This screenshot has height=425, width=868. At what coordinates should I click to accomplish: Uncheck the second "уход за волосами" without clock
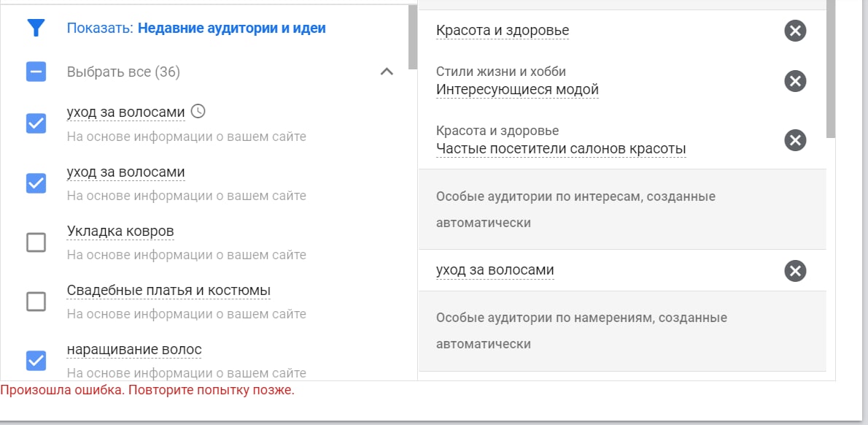coord(36,183)
